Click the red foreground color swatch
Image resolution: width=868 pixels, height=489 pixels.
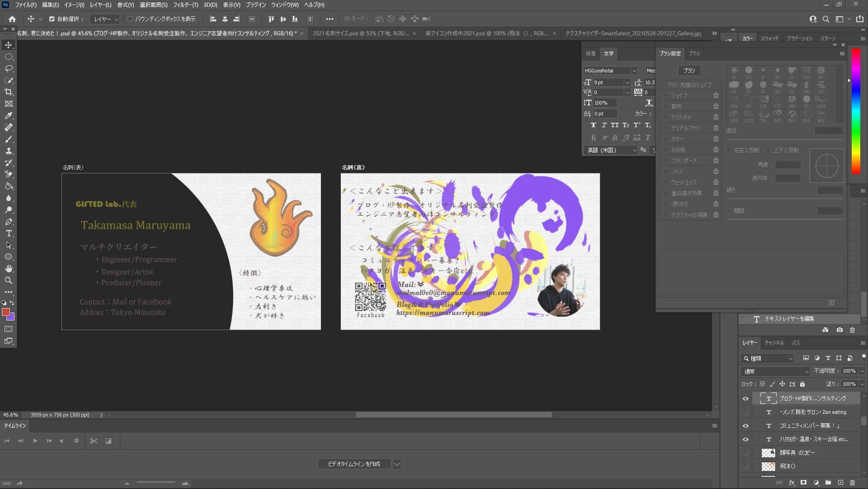[6, 312]
